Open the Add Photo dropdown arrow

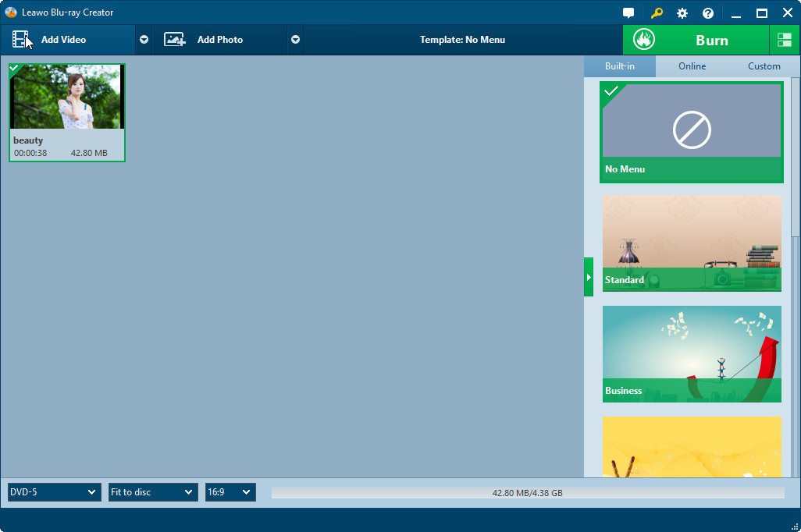(x=295, y=39)
